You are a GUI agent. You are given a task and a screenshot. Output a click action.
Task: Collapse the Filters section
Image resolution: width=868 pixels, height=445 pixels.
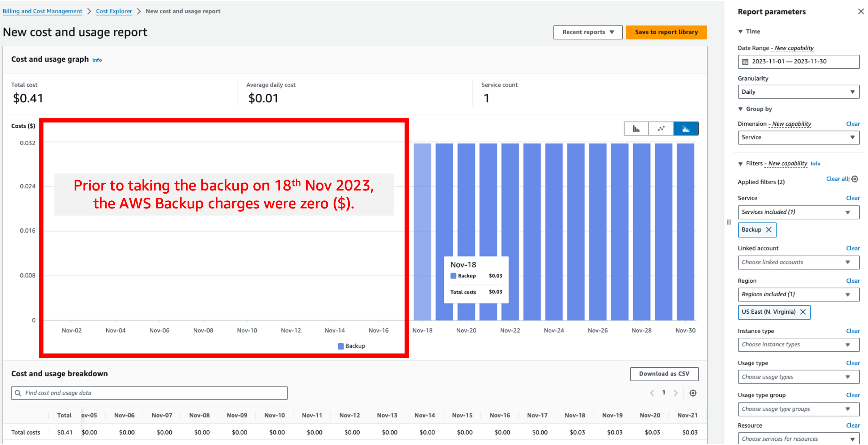[740, 164]
